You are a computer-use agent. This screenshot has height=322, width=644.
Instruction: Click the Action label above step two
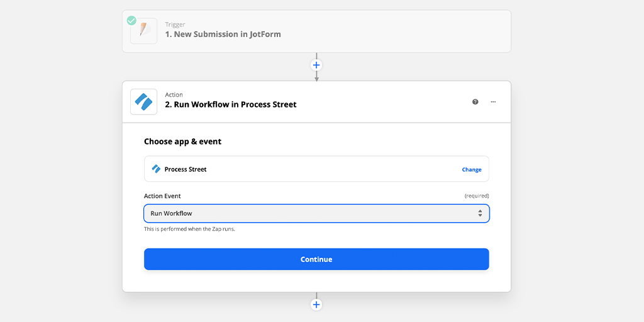[174, 95]
